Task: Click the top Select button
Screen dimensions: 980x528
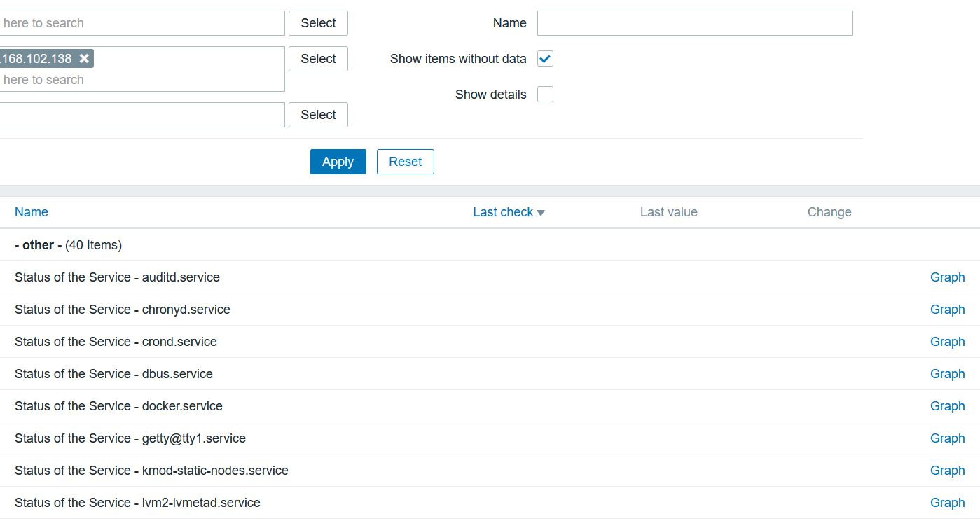Action: [x=318, y=23]
